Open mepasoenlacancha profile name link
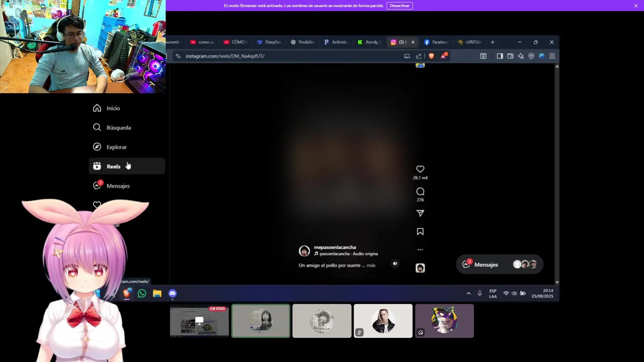The image size is (644, 362). [x=335, y=247]
